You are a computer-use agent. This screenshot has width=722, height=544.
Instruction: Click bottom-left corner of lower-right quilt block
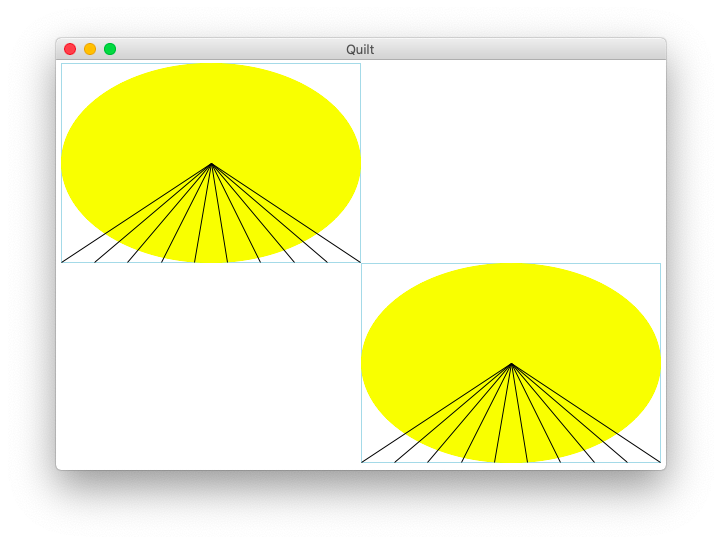[x=362, y=462]
